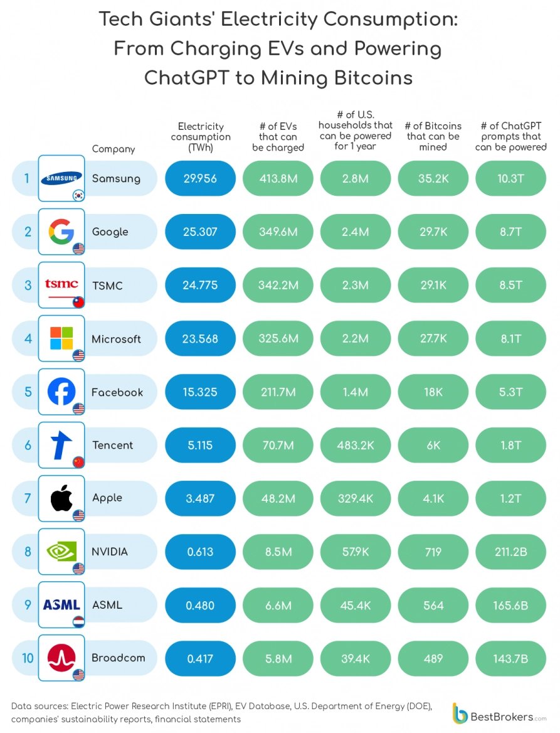
Task: Click the '# of Bitcoins that can be mined' header
Action: 433,136
